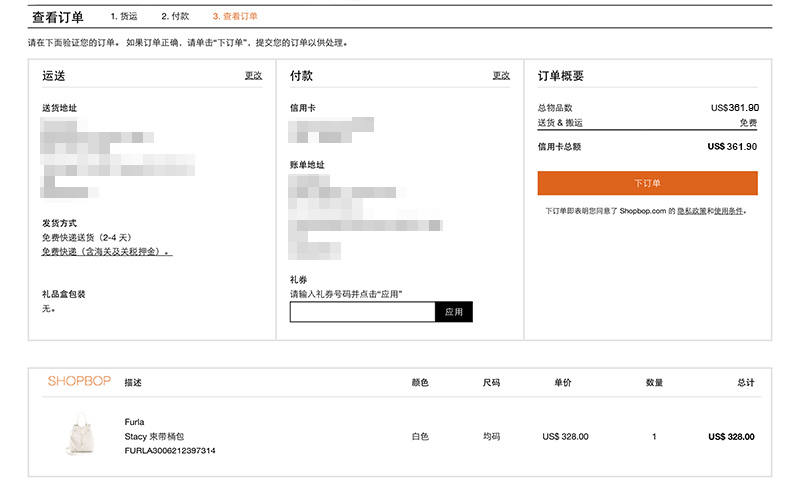Click the 发货方式 label
800x489 pixels.
coord(59,223)
